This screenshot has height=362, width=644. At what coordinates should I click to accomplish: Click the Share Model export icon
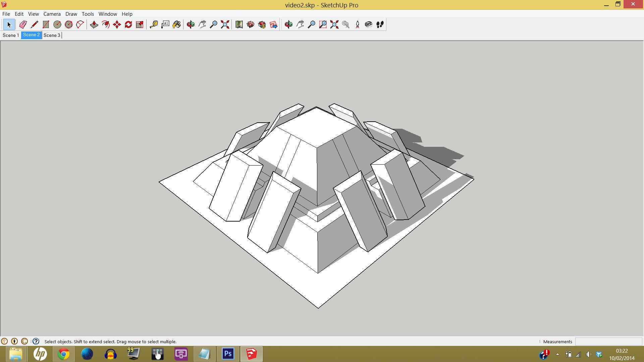click(x=273, y=24)
